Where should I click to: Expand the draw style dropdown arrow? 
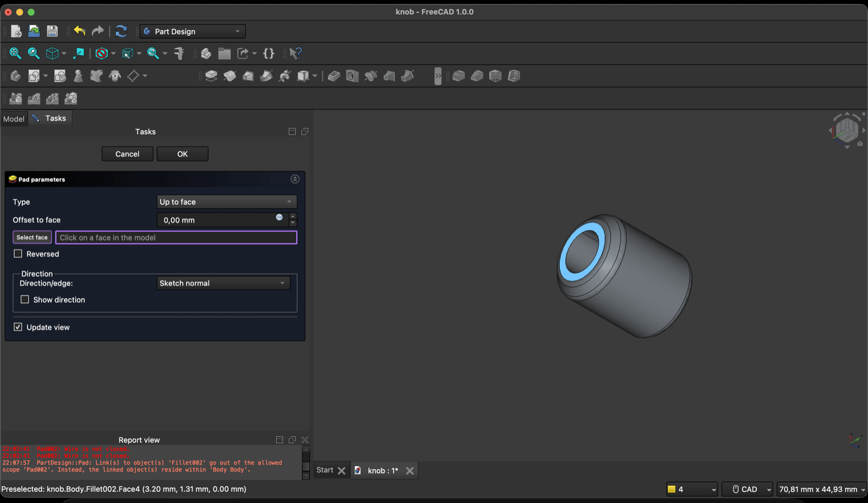[x=113, y=53]
